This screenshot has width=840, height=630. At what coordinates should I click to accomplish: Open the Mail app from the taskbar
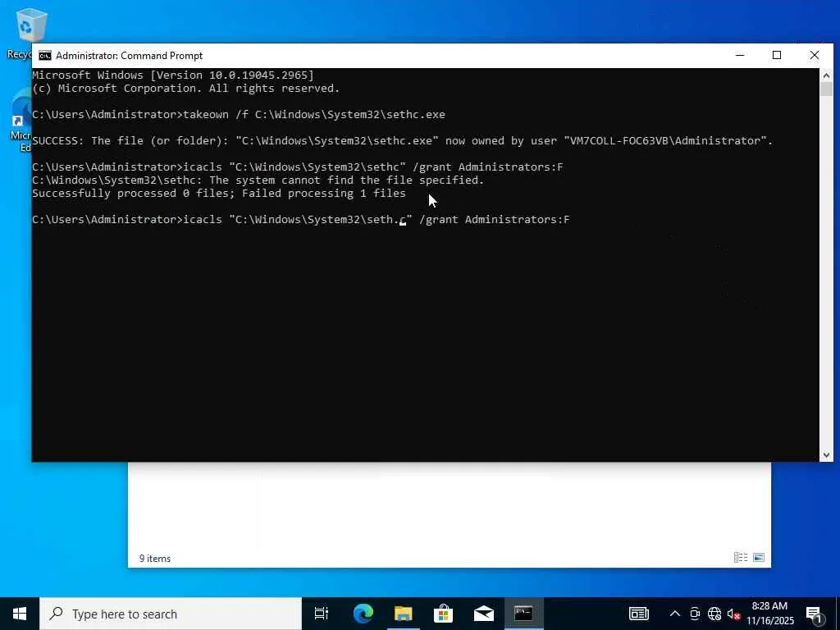click(484, 614)
